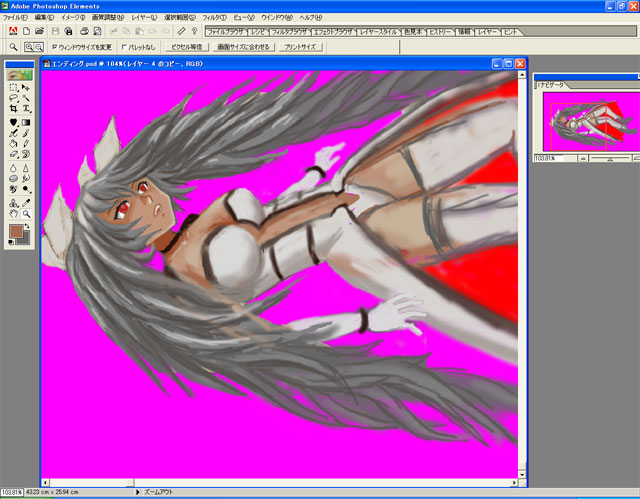640x499 pixels.
Task: Choose Zoom In mode in options bar
Action: click(29, 47)
